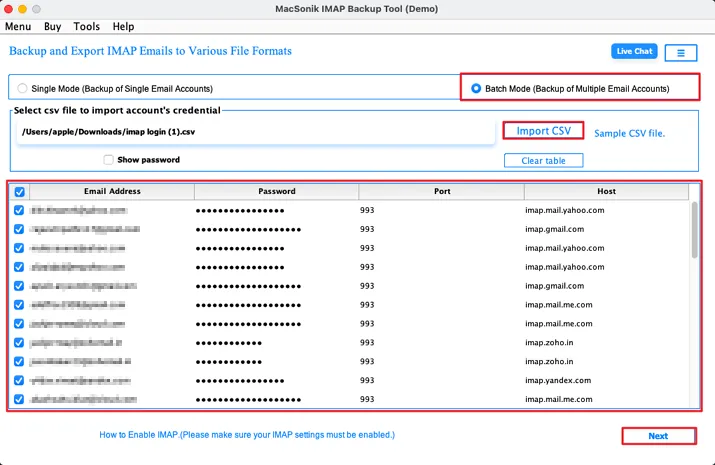Open the How to Enable IMAP link
Screen dimensions: 715x465
pyautogui.click(x=247, y=435)
